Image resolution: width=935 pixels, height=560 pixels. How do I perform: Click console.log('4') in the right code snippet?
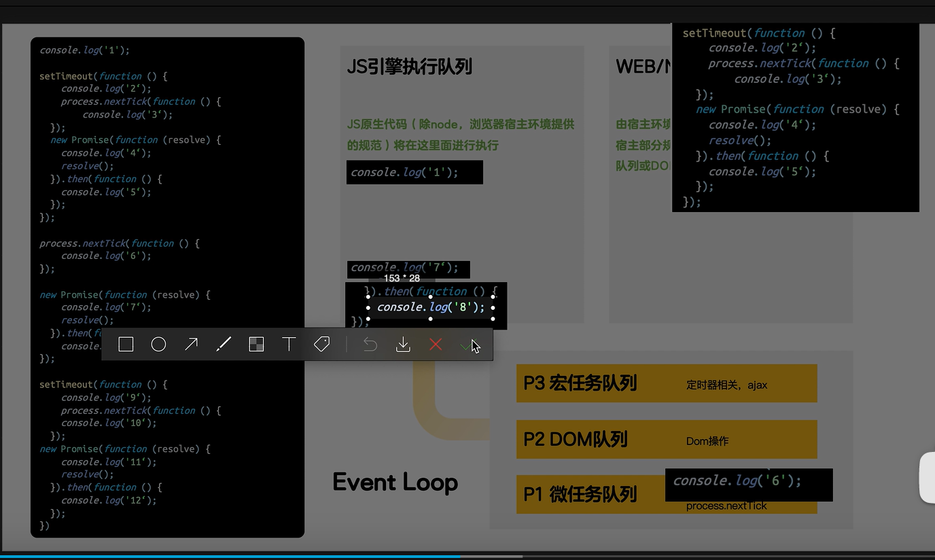click(762, 125)
